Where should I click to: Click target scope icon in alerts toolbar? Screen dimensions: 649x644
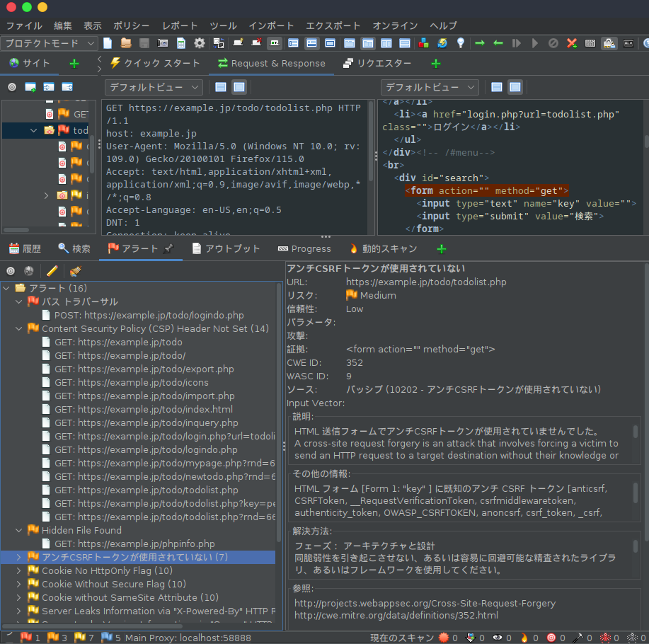coord(11,271)
